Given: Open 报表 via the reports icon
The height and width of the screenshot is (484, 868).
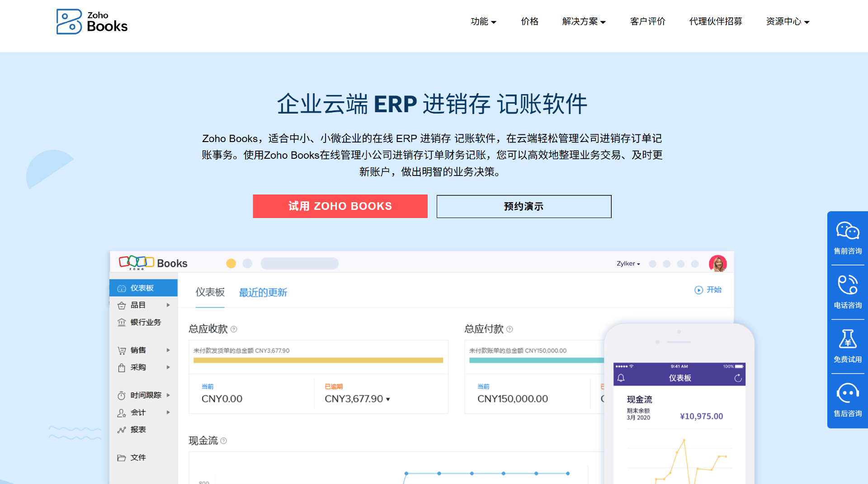Looking at the screenshot, I should [121, 429].
